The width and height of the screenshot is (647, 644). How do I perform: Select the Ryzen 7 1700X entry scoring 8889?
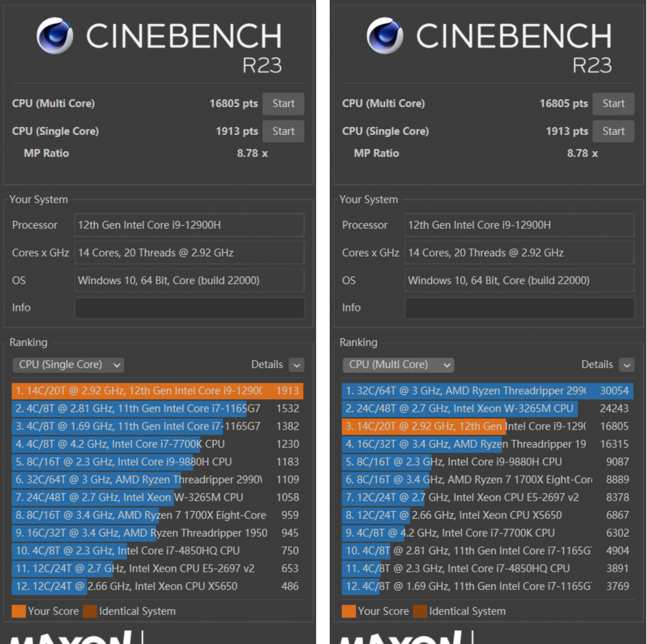pyautogui.click(x=487, y=480)
